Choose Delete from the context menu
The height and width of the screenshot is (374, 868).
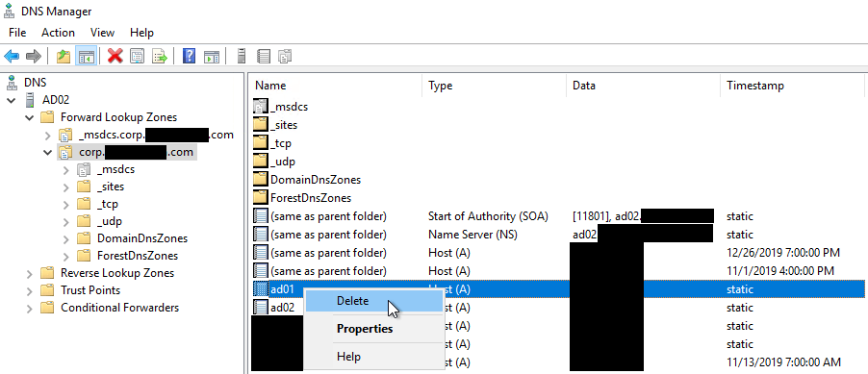click(x=373, y=301)
